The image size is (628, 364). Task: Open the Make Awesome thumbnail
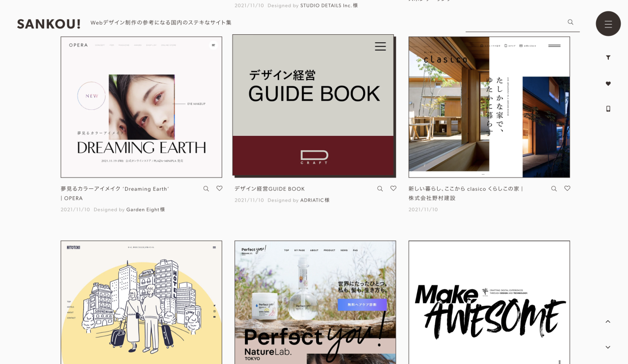tap(489, 302)
